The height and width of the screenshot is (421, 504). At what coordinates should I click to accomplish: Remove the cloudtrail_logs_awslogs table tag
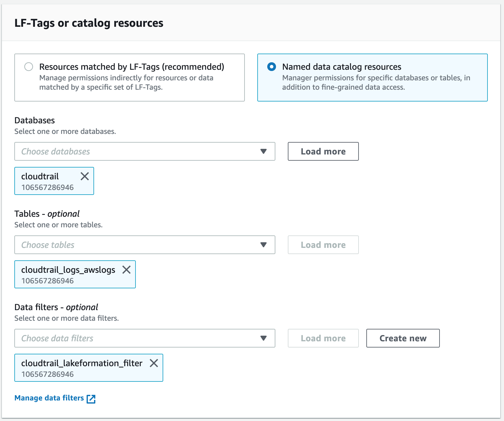tap(126, 270)
